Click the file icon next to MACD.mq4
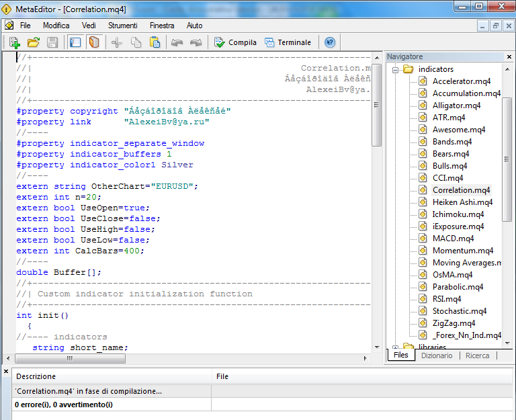The image size is (516, 420). click(x=423, y=238)
